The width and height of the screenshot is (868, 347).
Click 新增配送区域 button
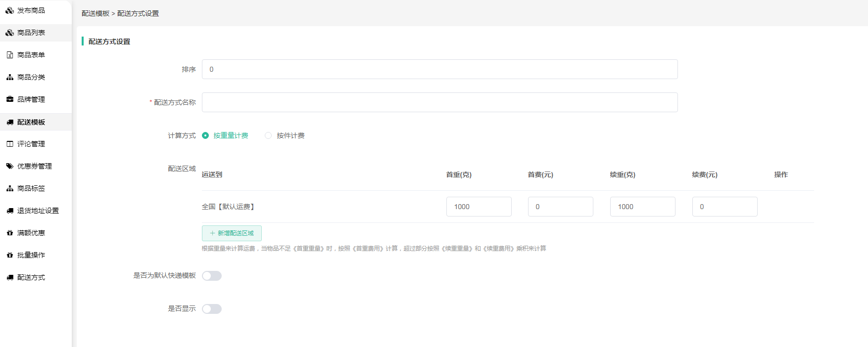click(x=232, y=233)
